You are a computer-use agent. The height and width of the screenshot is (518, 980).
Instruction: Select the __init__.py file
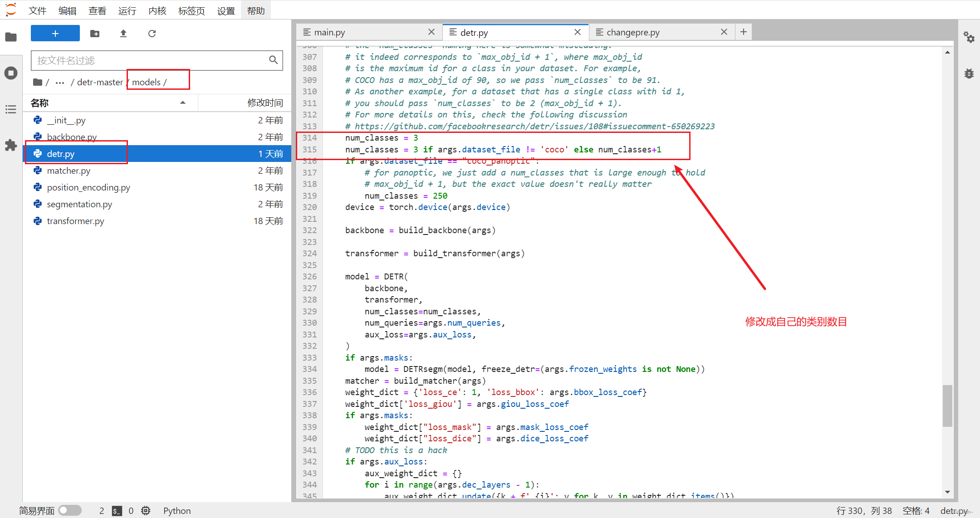pos(157,120)
